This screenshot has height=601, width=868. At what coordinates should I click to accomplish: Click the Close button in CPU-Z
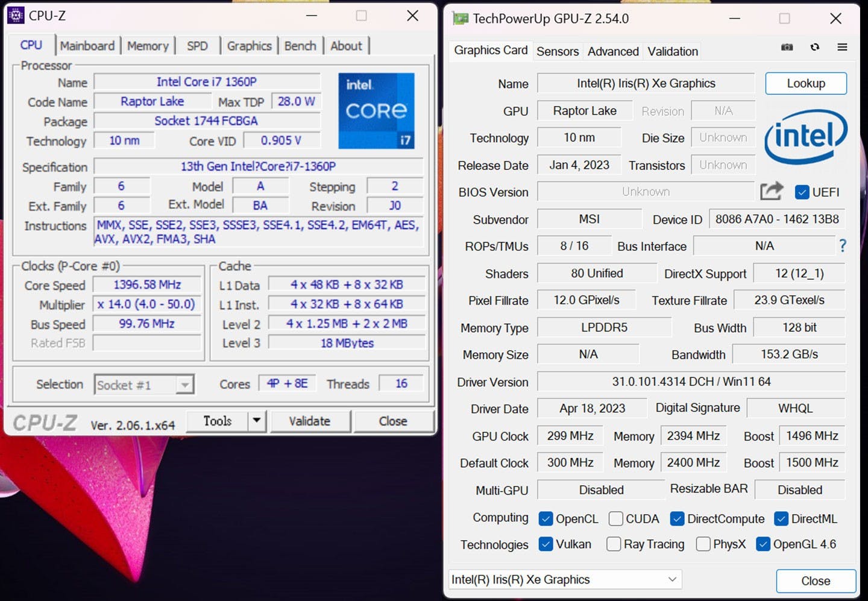coord(393,420)
